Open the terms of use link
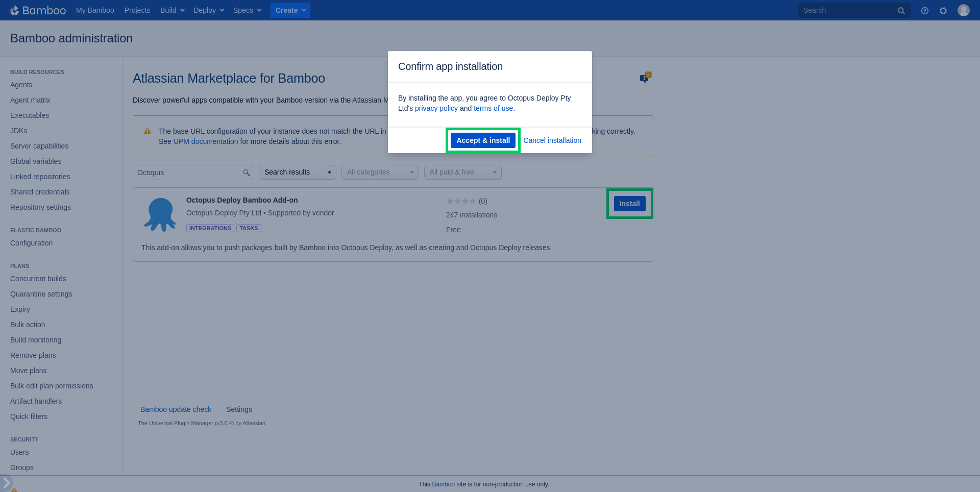 pos(493,108)
